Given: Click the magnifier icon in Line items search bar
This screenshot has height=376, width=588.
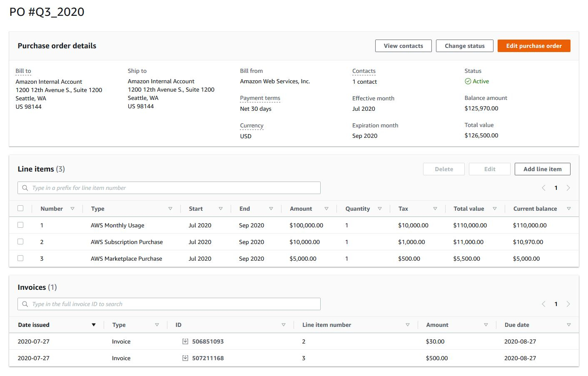Looking at the screenshot, I should click(25, 188).
